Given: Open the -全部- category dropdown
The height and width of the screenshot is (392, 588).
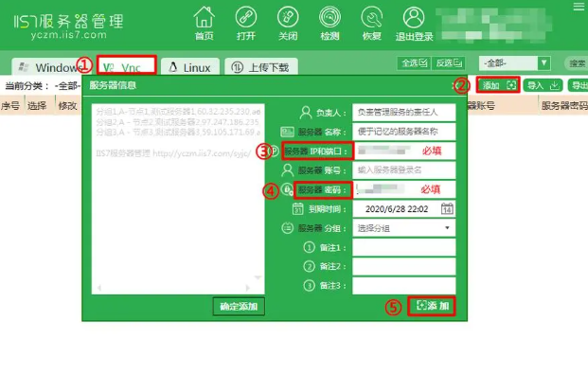Looking at the screenshot, I should (x=514, y=63).
